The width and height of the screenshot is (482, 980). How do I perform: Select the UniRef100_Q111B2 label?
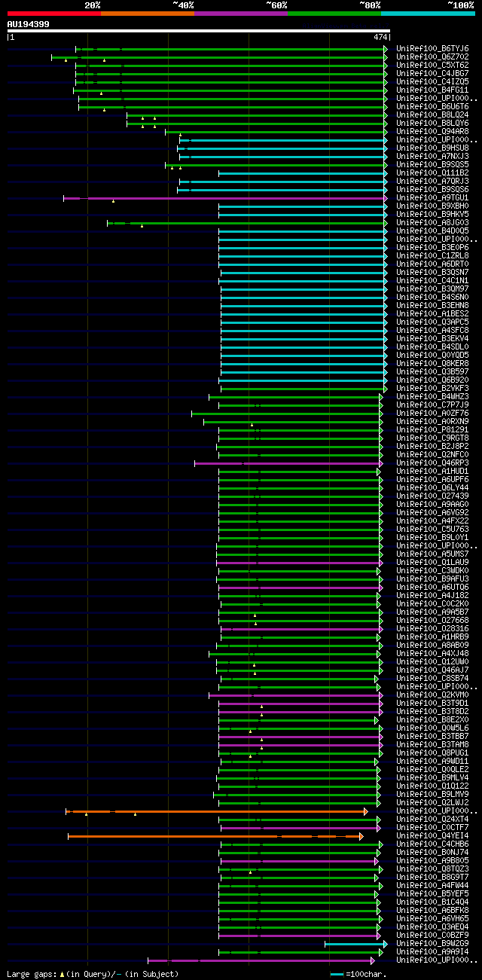coord(432,172)
